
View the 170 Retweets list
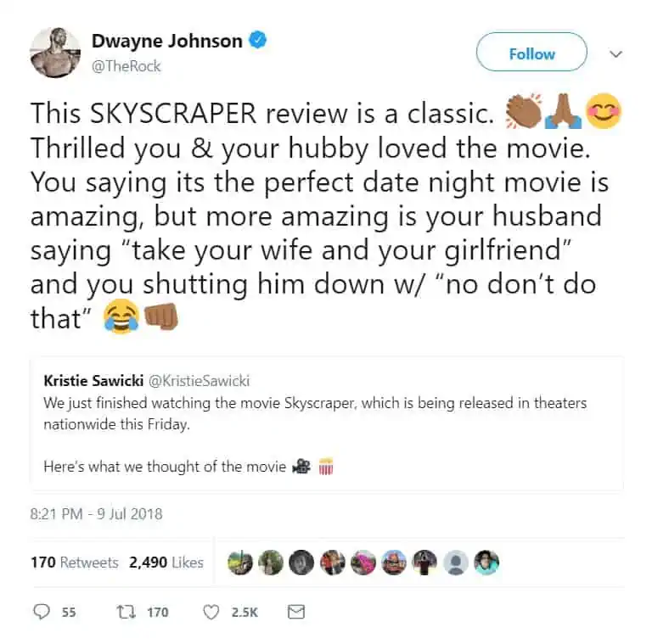[x=75, y=563]
